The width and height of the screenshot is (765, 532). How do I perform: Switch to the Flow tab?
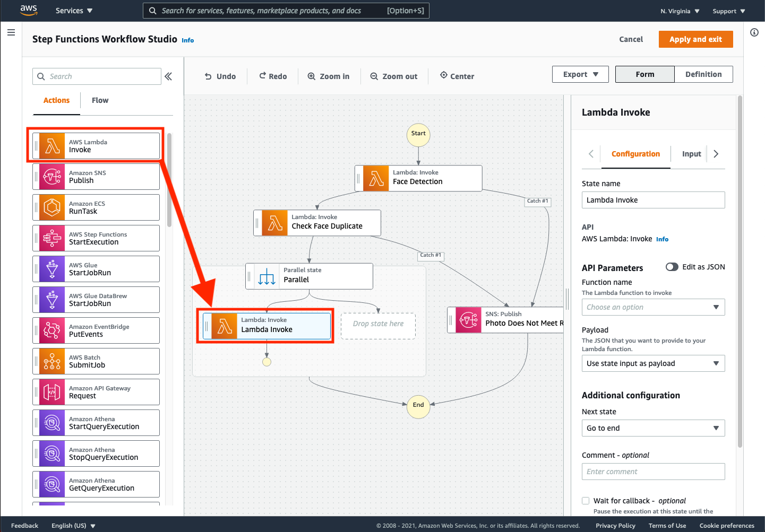tap(100, 100)
